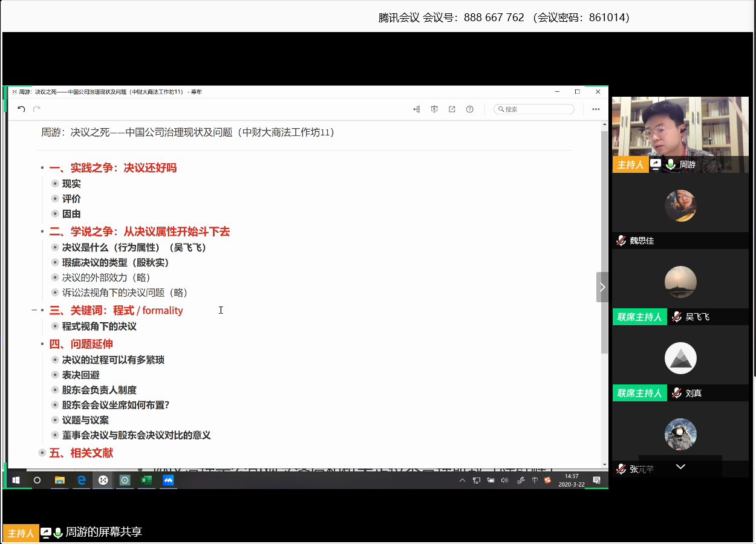The image size is (756, 544).
Task: Start presentation mode from the toolbar
Action: (434, 109)
